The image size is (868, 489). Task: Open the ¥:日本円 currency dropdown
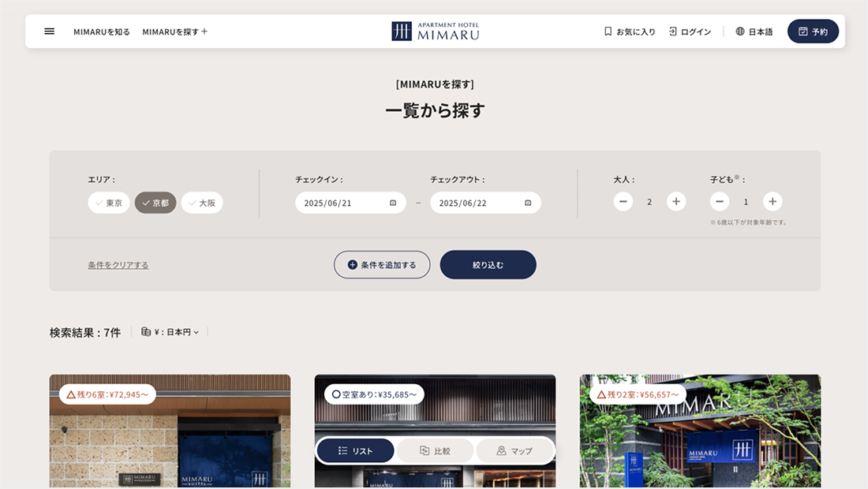(x=170, y=332)
